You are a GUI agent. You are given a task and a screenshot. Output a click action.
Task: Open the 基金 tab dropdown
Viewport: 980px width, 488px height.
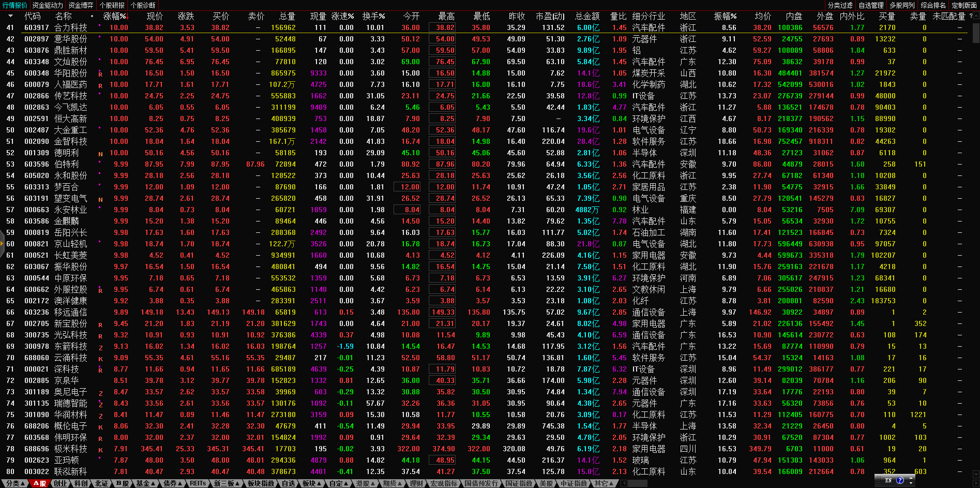(x=145, y=483)
